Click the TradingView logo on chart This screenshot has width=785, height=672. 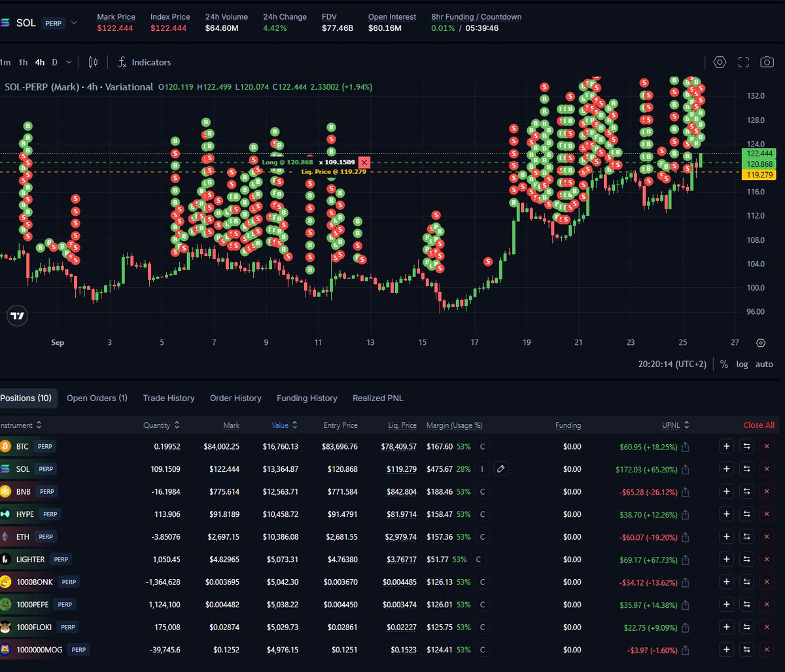tap(17, 316)
